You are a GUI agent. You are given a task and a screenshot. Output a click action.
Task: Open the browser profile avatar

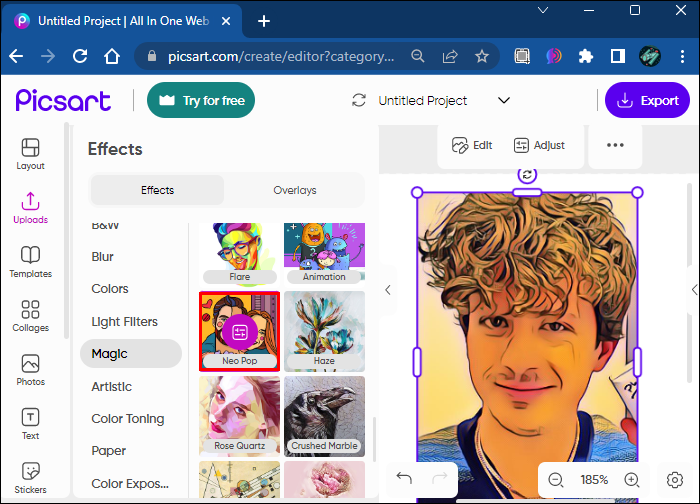click(x=650, y=56)
